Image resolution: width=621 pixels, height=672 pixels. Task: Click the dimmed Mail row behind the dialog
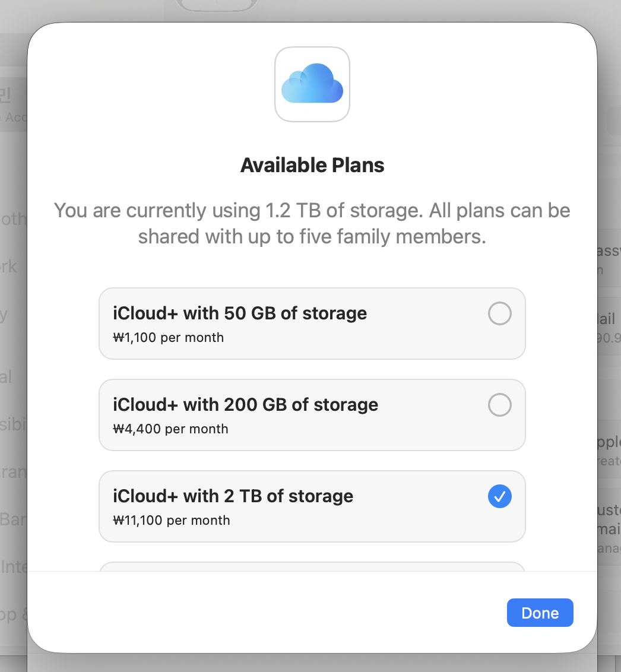(608, 327)
